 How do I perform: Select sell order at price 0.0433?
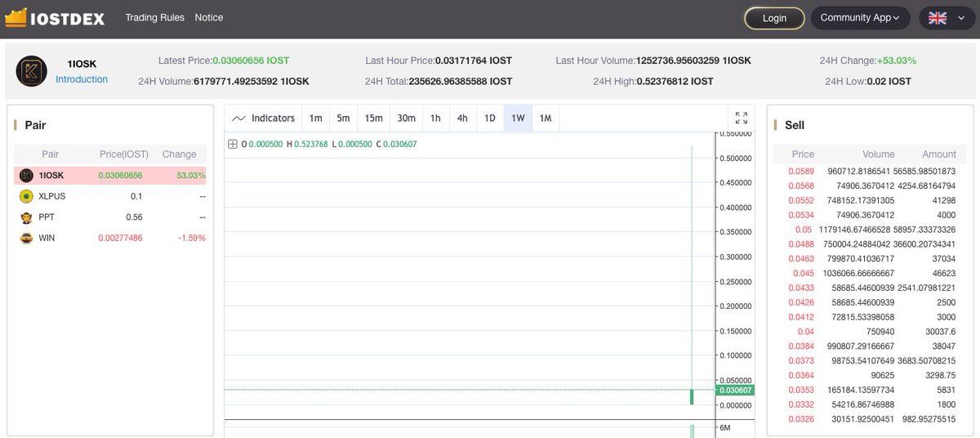871,288
